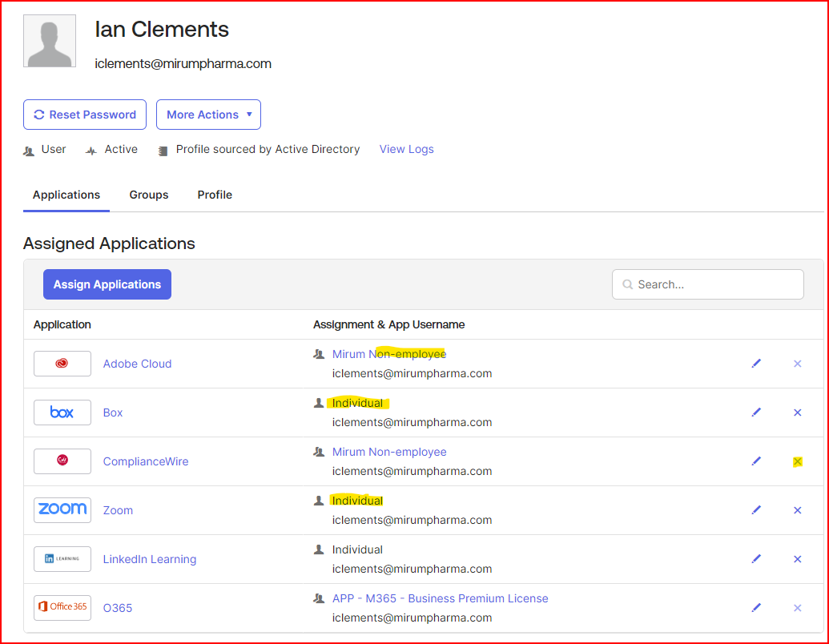829x644 pixels.
Task: Open the Adobe Cloud application link
Action: (137, 364)
